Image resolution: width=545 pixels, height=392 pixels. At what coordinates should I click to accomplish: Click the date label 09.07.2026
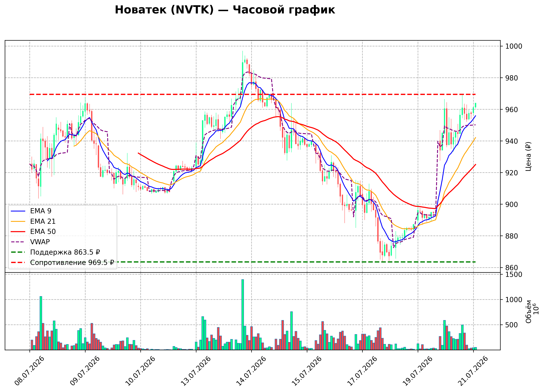click(x=85, y=371)
